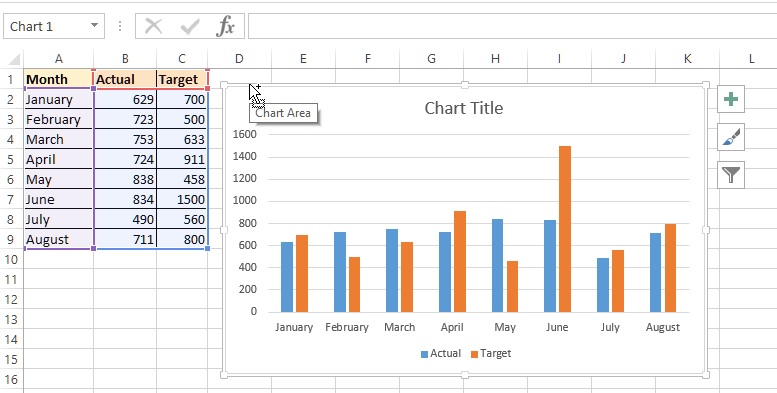The image size is (777, 393).
Task: Select the March cell in column A
Action: coord(58,139)
